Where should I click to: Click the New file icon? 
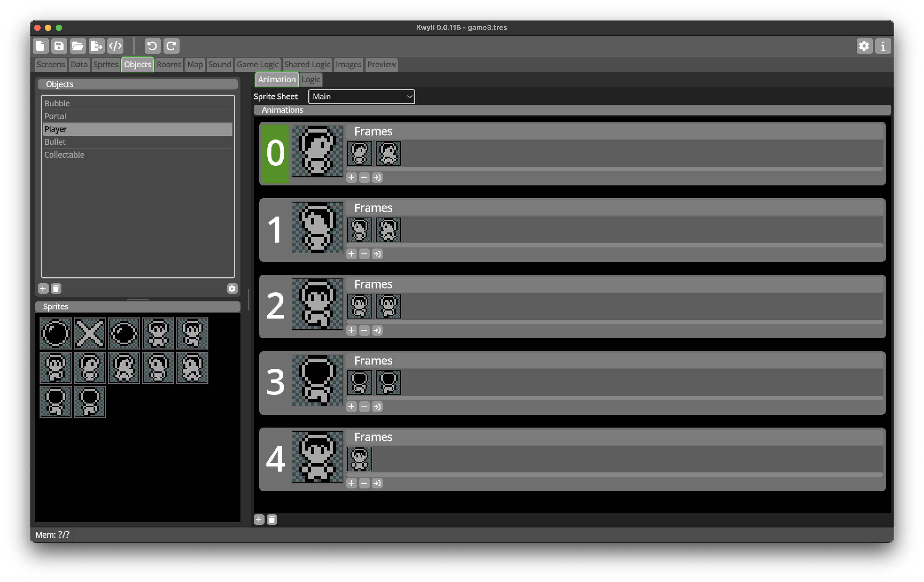point(40,46)
